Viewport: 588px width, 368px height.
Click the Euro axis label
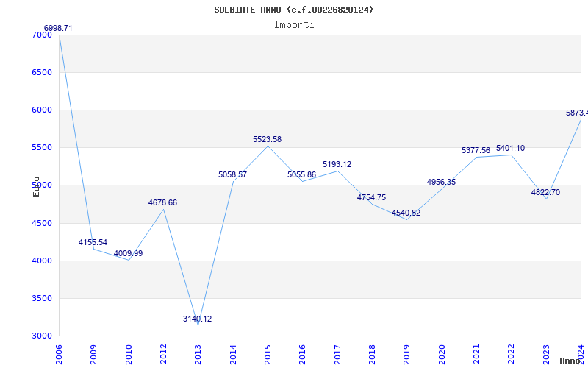pos(36,186)
